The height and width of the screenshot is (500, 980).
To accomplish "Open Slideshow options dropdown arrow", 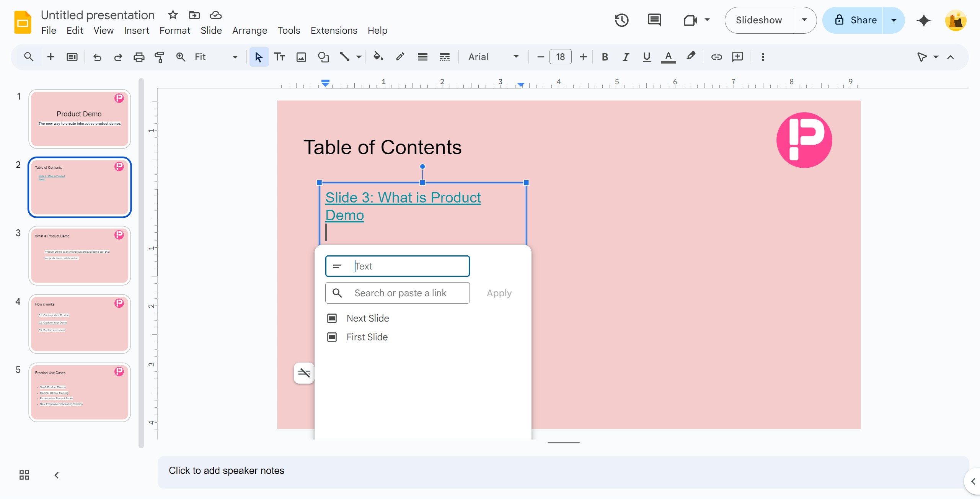I will (x=804, y=20).
